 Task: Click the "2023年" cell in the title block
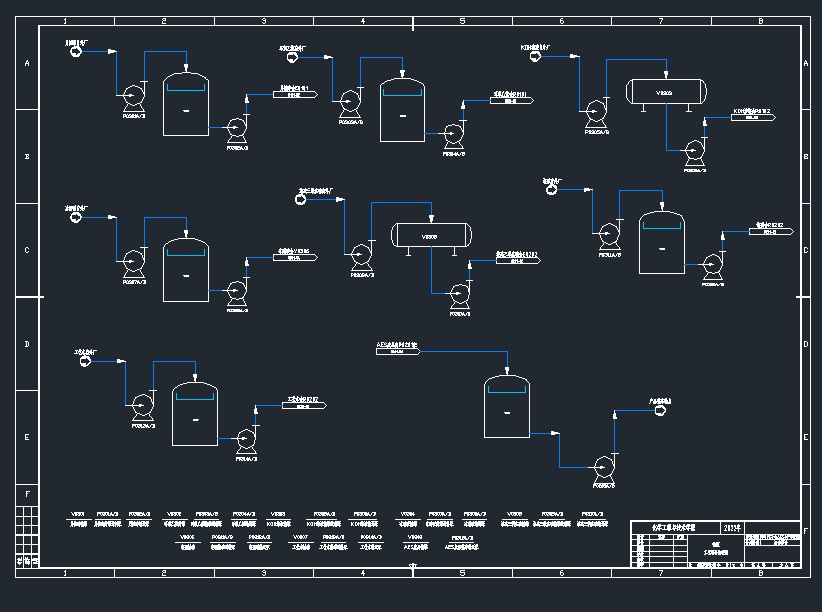click(x=732, y=528)
